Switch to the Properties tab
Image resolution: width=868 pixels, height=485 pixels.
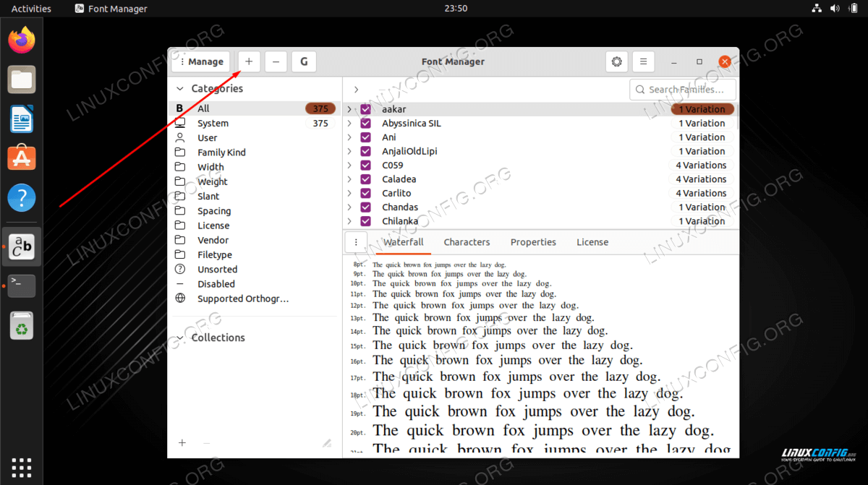(x=533, y=242)
